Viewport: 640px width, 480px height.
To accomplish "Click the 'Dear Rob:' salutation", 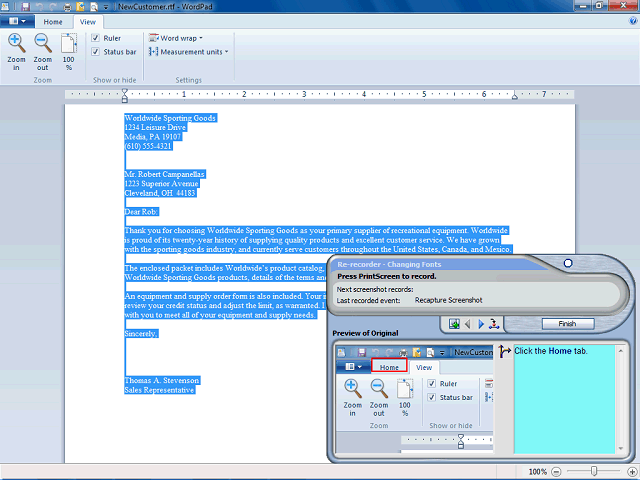I will 141,212.
